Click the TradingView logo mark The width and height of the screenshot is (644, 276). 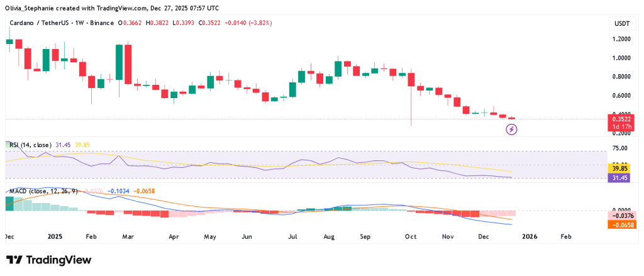coord(14,260)
